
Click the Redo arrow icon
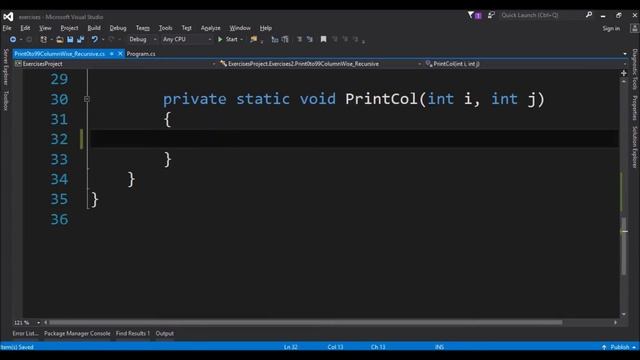click(111, 39)
